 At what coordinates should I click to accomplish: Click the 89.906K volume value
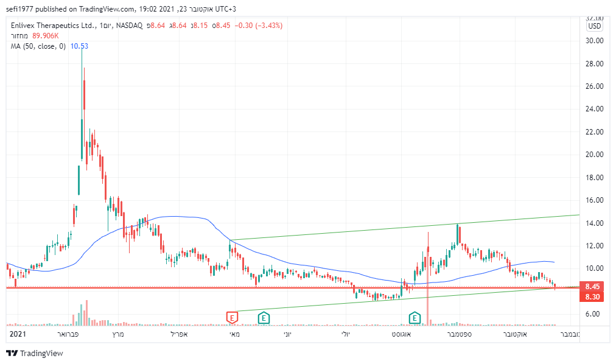click(45, 36)
